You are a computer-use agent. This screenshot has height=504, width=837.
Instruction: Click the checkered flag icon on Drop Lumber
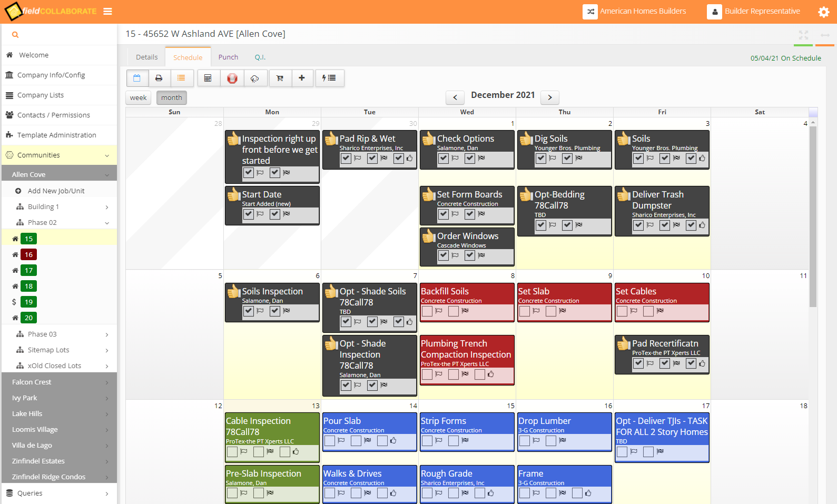pyautogui.click(x=563, y=440)
